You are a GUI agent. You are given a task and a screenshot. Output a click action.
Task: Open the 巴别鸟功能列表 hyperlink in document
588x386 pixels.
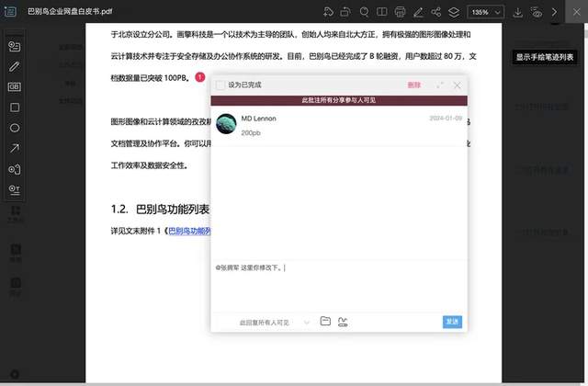click(x=189, y=231)
